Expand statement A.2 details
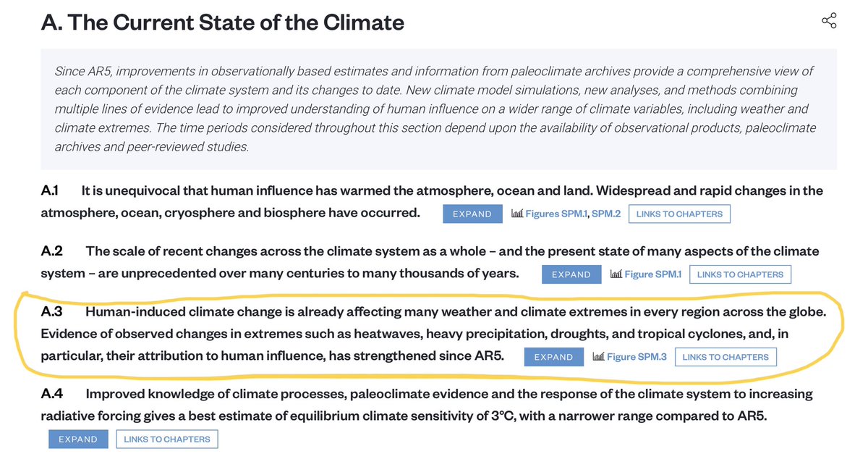The image size is (868, 467). coord(571,275)
